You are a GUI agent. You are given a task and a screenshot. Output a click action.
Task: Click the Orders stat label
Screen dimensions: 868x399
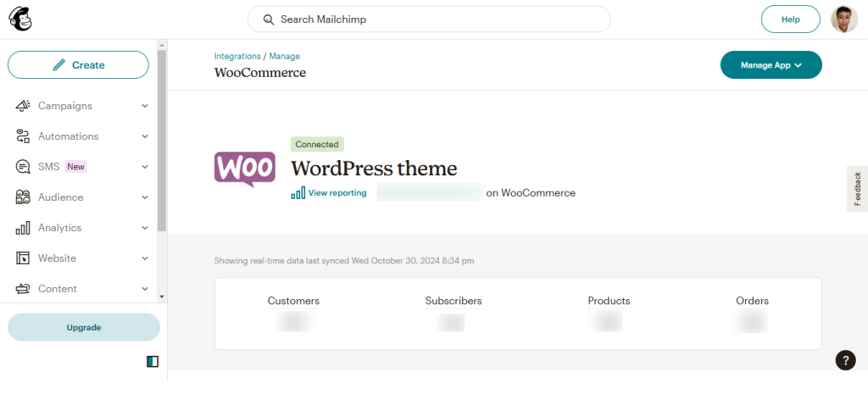point(753,301)
